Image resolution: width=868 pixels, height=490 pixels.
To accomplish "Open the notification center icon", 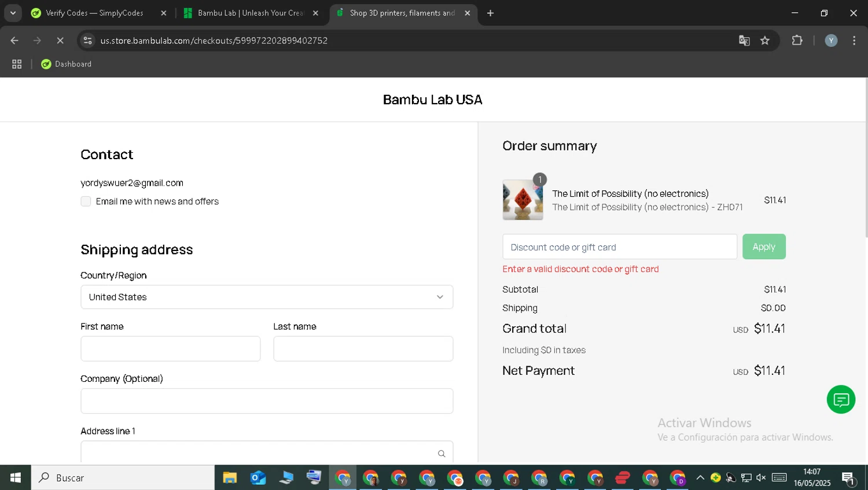I will 849,478.
